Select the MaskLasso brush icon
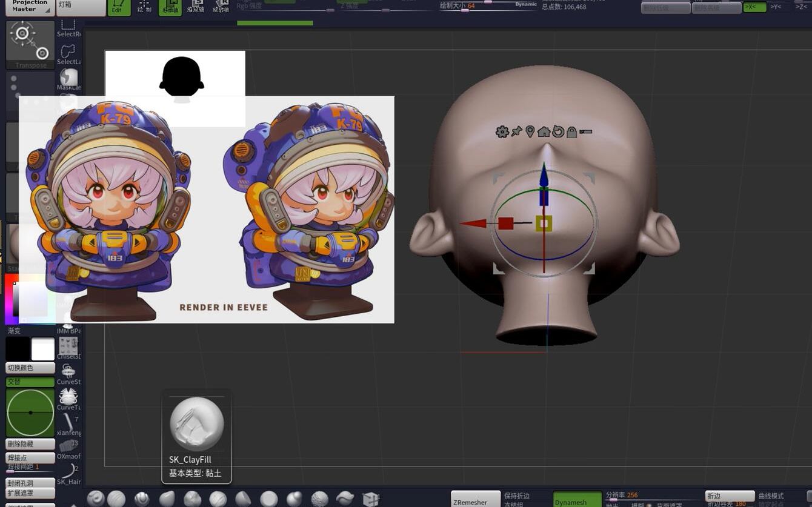 [68, 76]
